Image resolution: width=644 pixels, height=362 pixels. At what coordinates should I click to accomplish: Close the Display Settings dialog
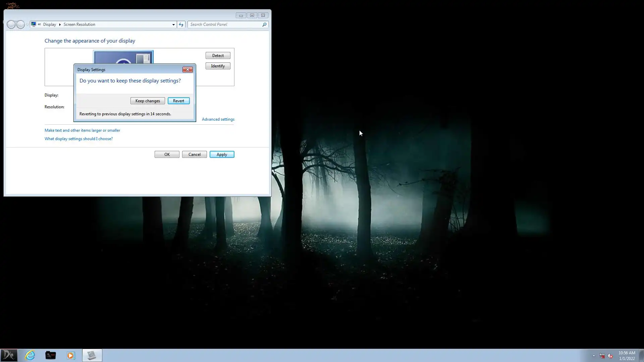pos(187,69)
